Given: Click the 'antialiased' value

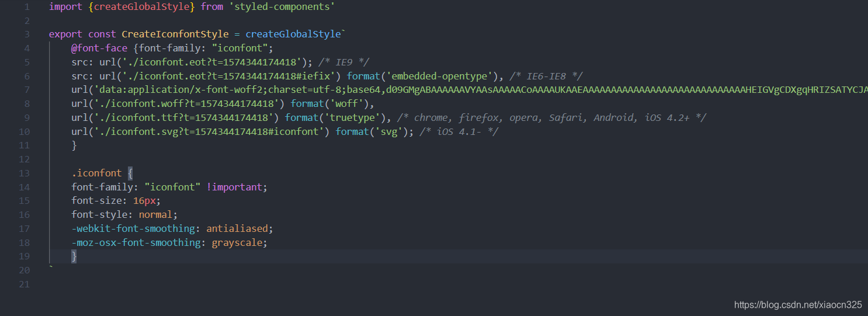Looking at the screenshot, I should 237,229.
